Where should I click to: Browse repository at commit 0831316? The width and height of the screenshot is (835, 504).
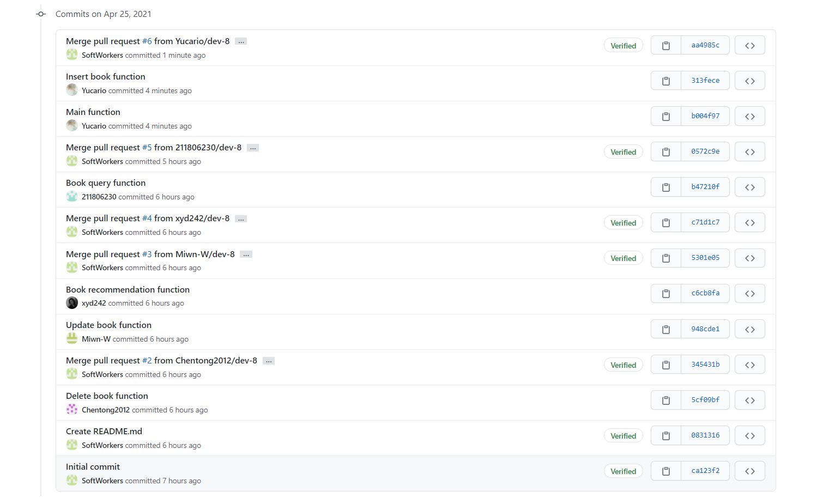point(749,436)
